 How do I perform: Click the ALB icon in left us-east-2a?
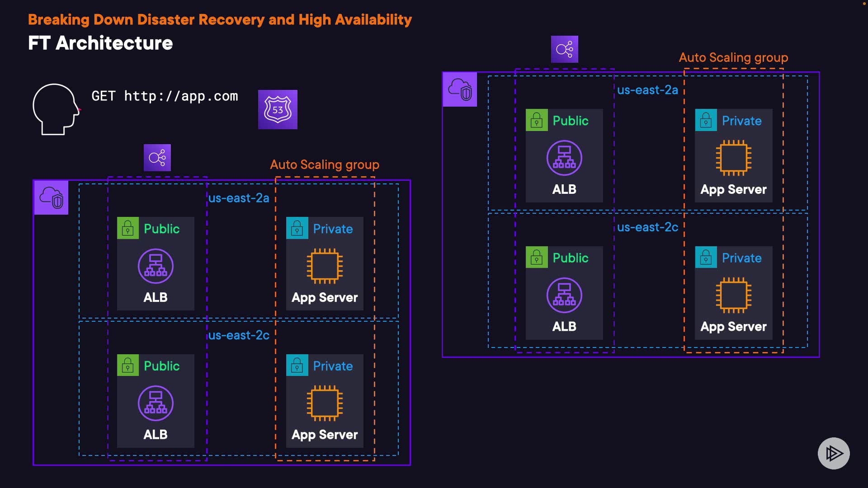coord(156,266)
